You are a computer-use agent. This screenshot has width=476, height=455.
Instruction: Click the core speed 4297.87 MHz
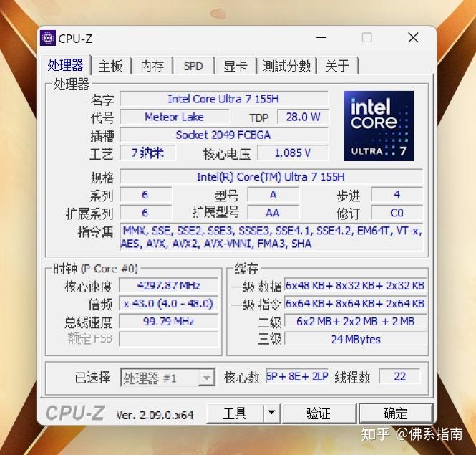pos(168,285)
